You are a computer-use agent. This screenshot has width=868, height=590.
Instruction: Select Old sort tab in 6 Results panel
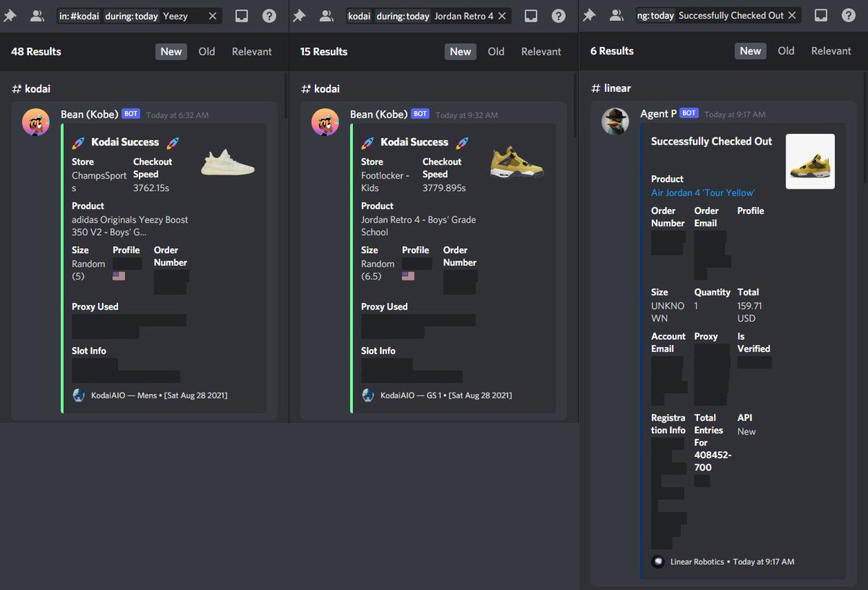pos(786,51)
